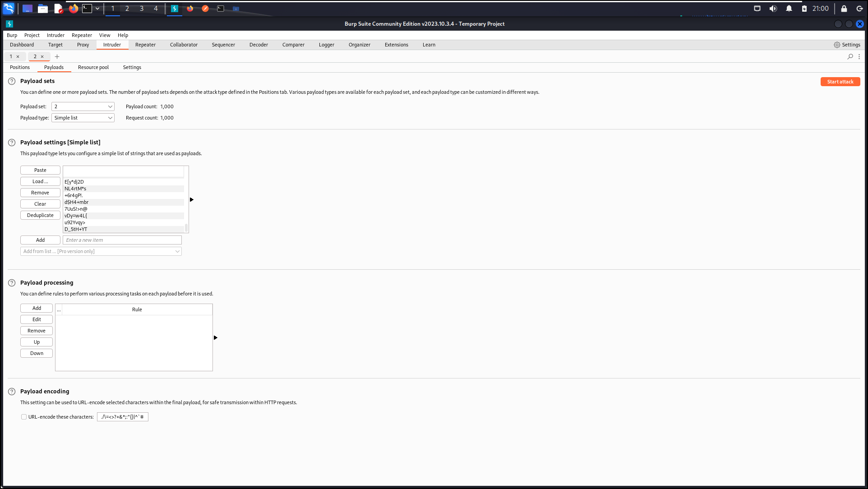Open the Intruder menu in the menu bar
The image size is (868, 489).
tap(55, 35)
